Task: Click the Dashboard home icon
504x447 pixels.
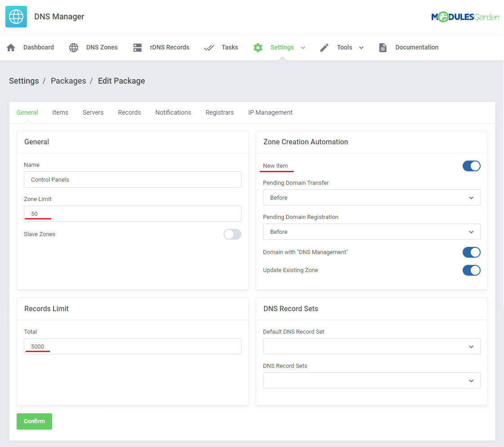Action: (x=11, y=48)
